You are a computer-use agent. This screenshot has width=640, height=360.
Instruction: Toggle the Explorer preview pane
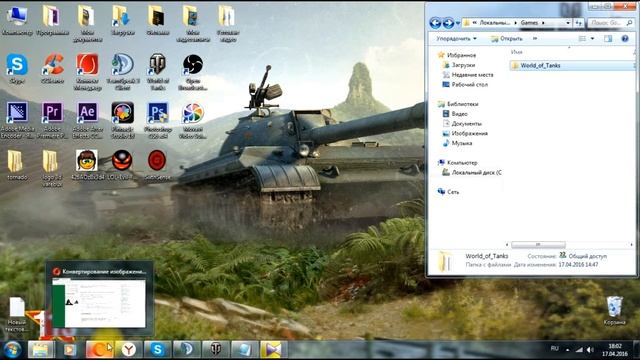[x=608, y=38]
